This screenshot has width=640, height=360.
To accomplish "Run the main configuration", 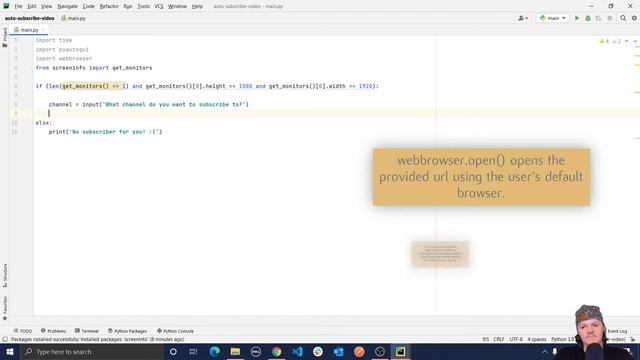I will pyautogui.click(x=577, y=18).
